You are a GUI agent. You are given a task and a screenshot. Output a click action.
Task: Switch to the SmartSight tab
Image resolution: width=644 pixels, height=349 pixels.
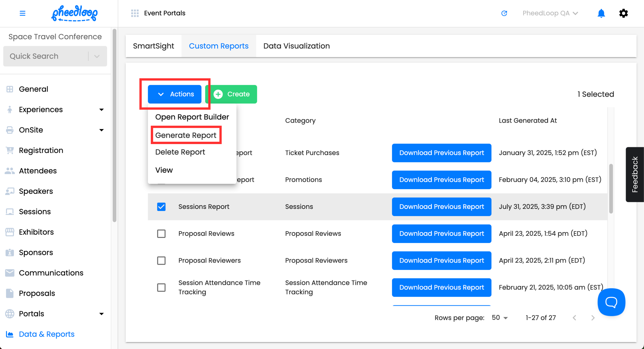coord(154,46)
